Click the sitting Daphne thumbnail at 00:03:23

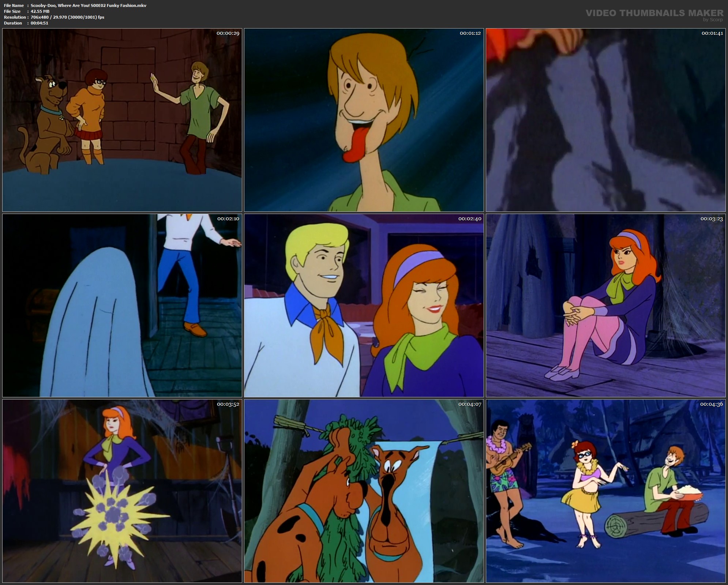click(x=605, y=305)
